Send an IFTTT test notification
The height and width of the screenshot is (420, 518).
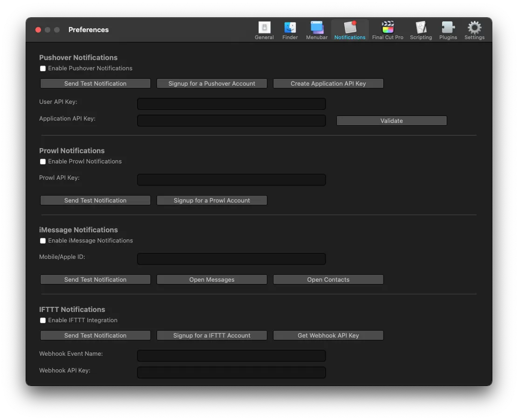pos(95,335)
